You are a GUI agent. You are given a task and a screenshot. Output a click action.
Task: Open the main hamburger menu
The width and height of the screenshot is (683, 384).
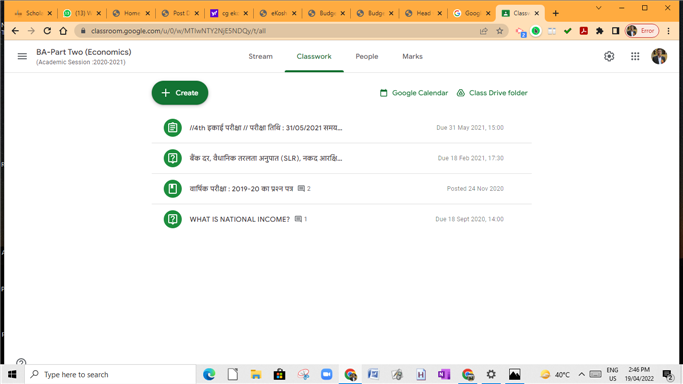pos(22,56)
